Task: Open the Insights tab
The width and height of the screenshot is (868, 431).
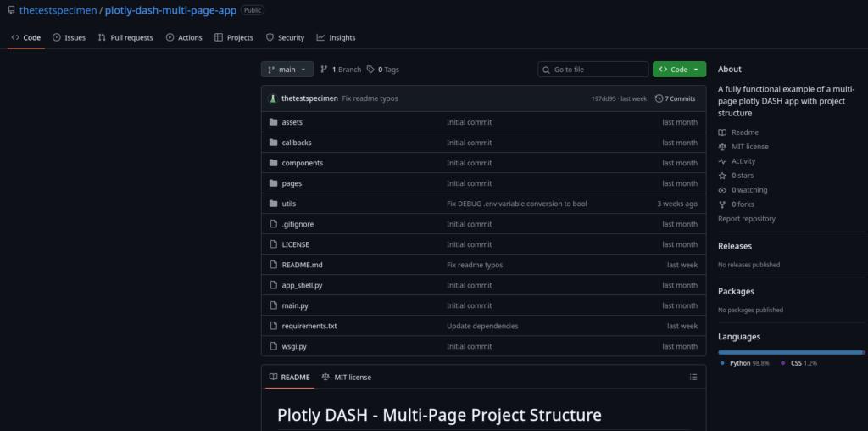Action: click(336, 37)
